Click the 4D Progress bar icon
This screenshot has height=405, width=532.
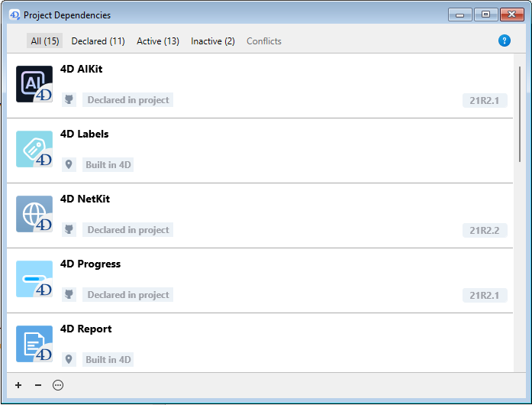[x=34, y=279]
